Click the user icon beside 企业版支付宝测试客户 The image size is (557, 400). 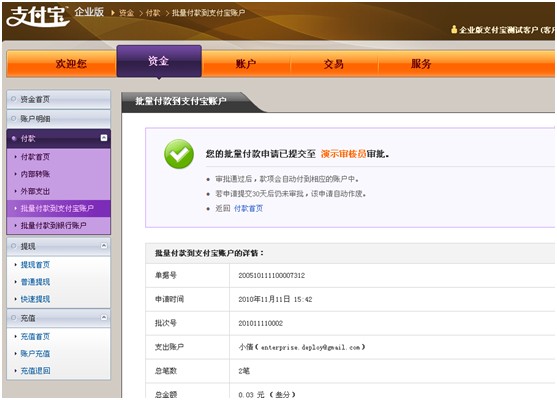pyautogui.click(x=454, y=29)
